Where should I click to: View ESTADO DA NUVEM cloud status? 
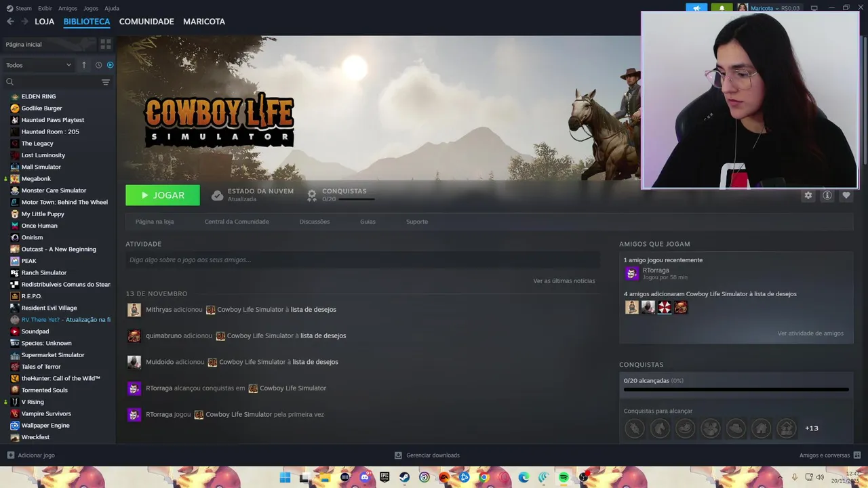[x=252, y=195]
